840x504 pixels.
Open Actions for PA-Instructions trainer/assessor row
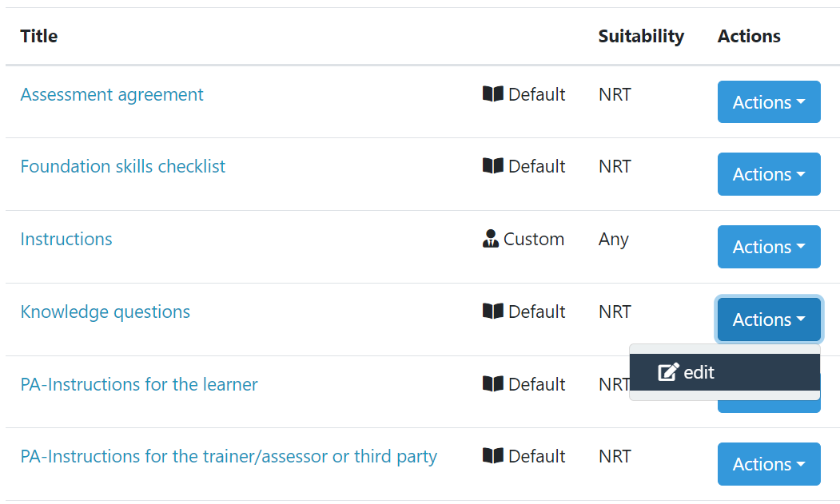click(769, 464)
